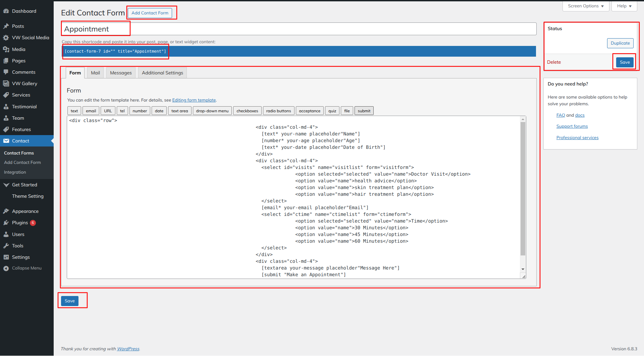The image size is (644, 356).
Task: Click the Posts pushpin icon
Action: point(6,26)
